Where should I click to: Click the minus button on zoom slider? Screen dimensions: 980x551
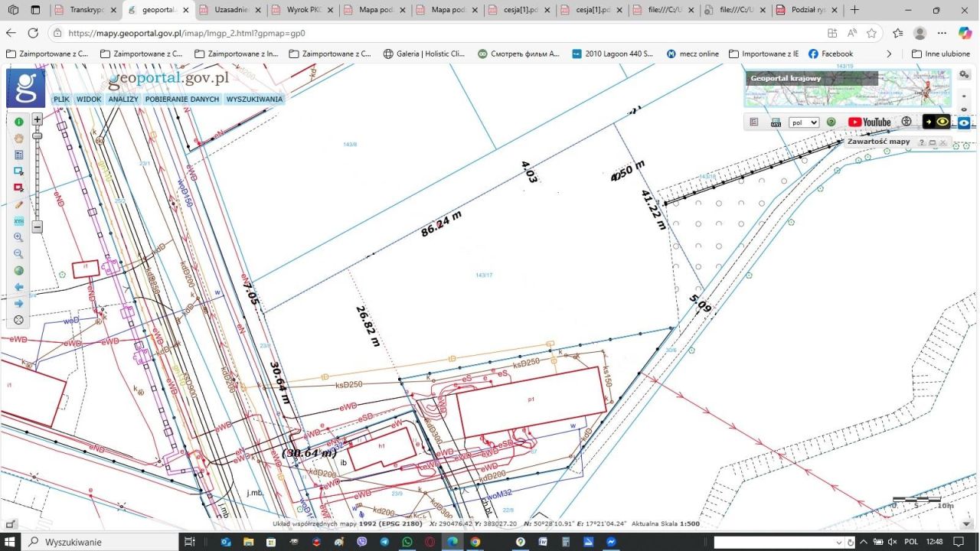37,227
